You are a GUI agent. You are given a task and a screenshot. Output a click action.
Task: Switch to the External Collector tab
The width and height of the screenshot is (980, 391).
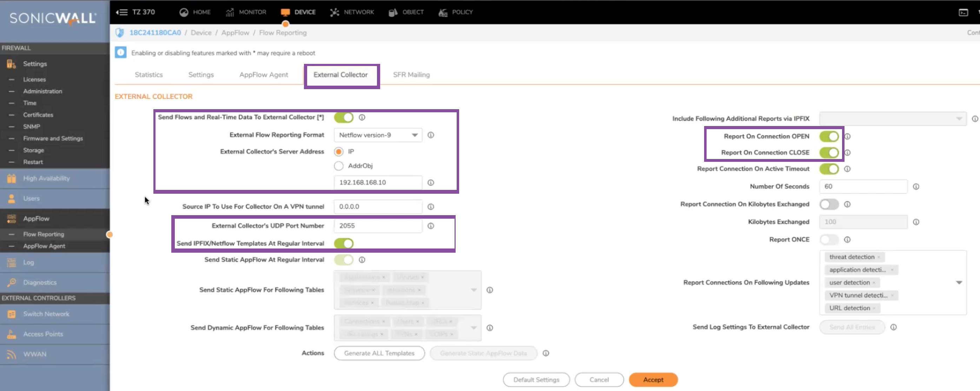click(340, 75)
